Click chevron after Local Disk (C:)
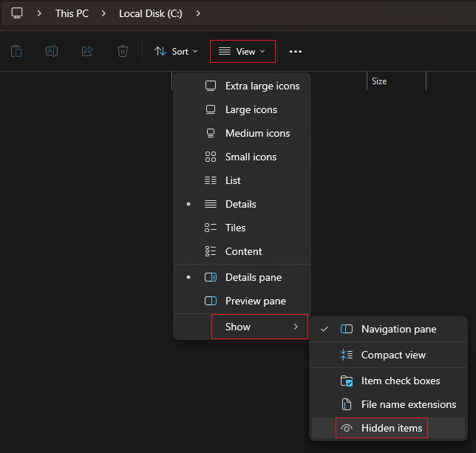Image resolution: width=476 pixels, height=453 pixels. coord(198,13)
